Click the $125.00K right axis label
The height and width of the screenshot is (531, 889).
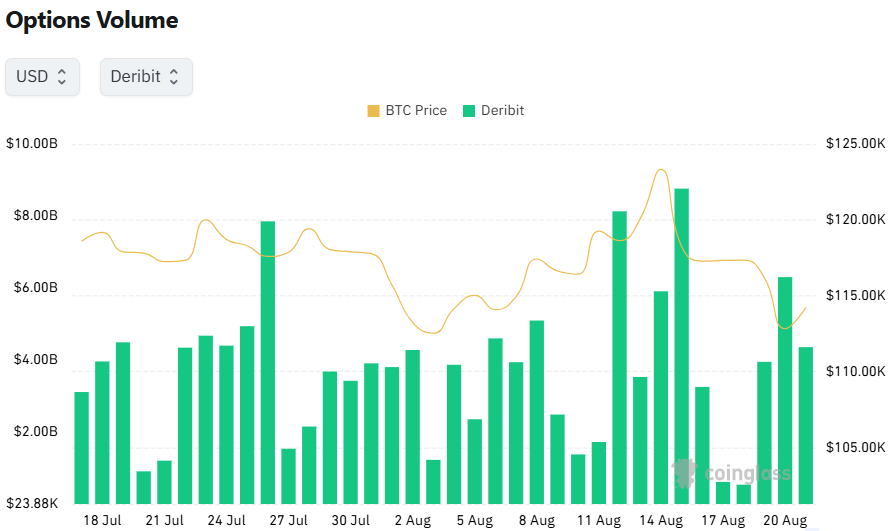point(856,143)
